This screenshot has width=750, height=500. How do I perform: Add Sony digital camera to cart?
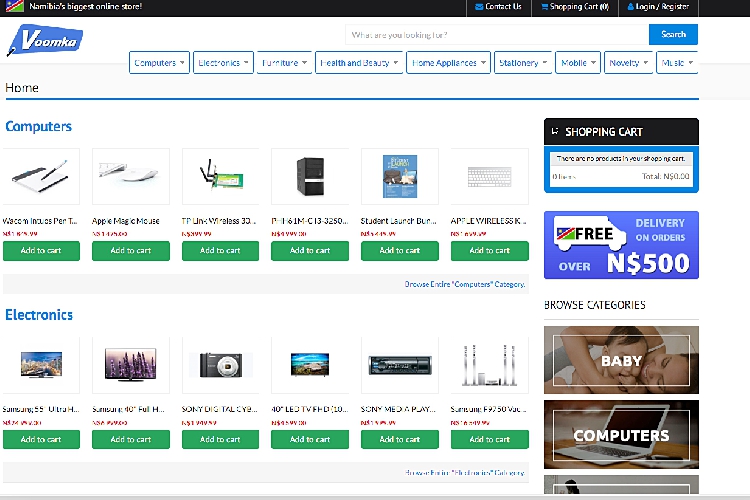click(x=220, y=439)
